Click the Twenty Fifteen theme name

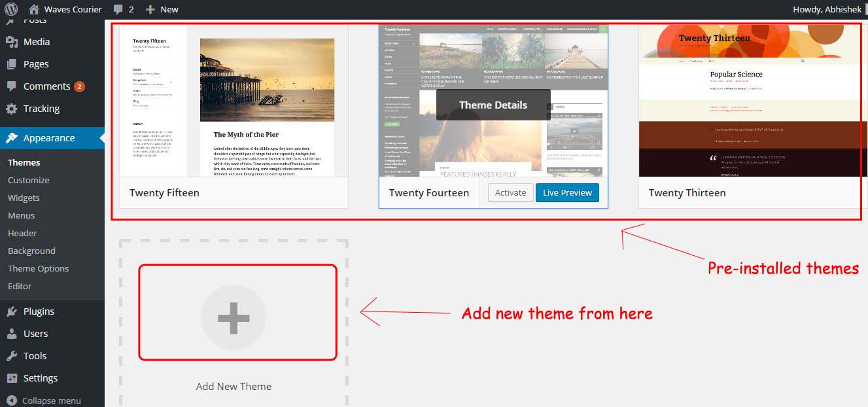[164, 192]
